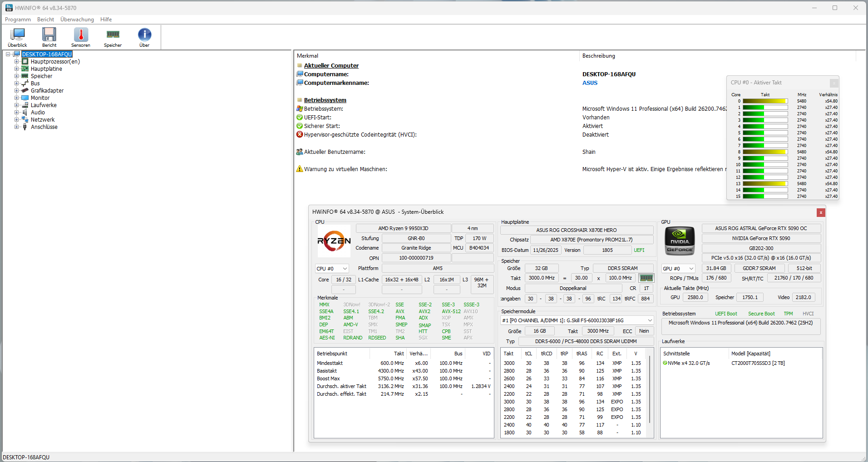
Task: Expand the Grafikadapter tree node
Action: click(x=16, y=91)
